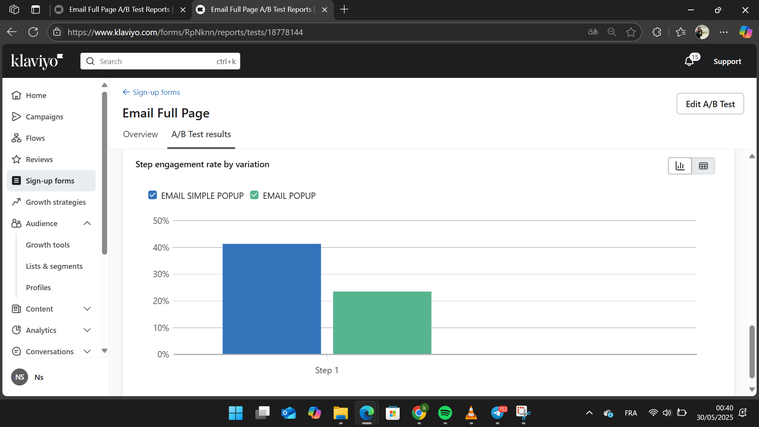Uncheck EMAIL SIMPLE POPUP checkbox
This screenshot has width=759, height=427.
(x=153, y=196)
